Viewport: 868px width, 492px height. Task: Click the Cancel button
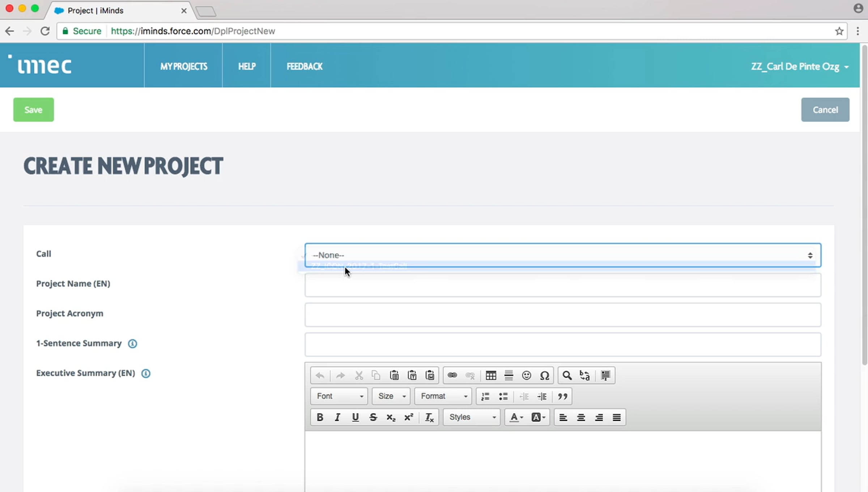coord(825,110)
